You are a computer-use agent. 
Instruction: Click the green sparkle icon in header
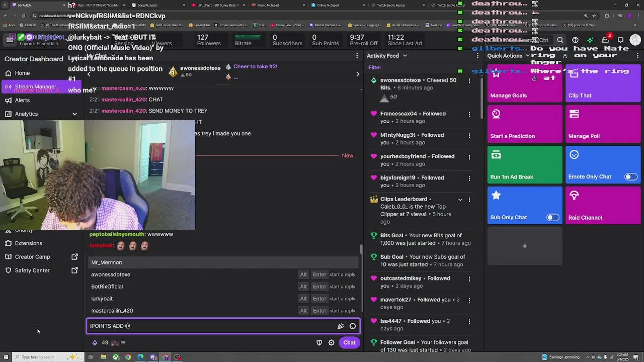coord(590,40)
